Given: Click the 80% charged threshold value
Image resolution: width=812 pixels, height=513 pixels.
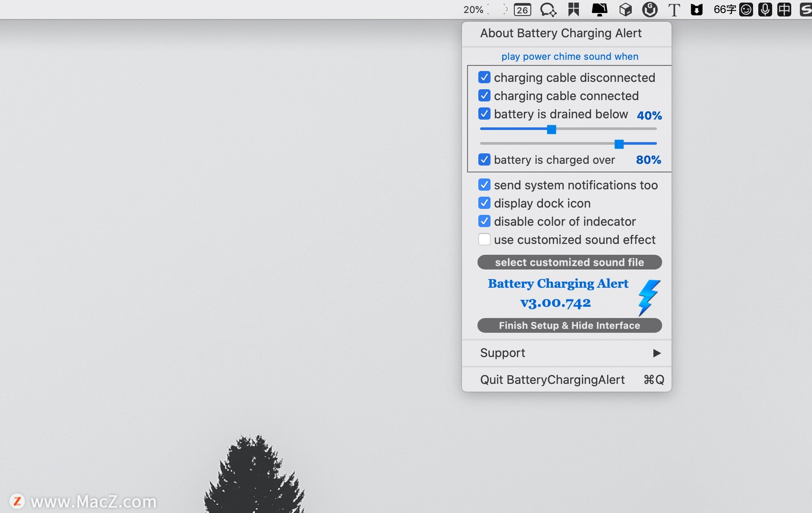Looking at the screenshot, I should click(x=648, y=160).
